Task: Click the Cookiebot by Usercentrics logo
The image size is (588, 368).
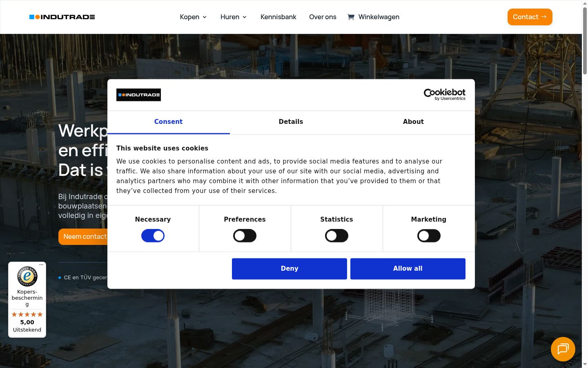Action: (445, 94)
